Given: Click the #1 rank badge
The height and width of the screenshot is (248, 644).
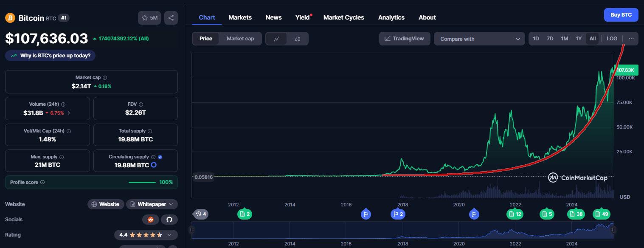Looking at the screenshot, I should click(x=64, y=18).
